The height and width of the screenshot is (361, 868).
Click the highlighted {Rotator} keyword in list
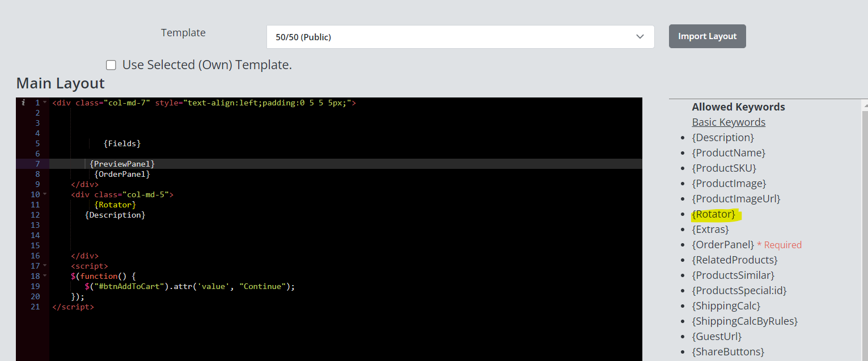pyautogui.click(x=713, y=214)
